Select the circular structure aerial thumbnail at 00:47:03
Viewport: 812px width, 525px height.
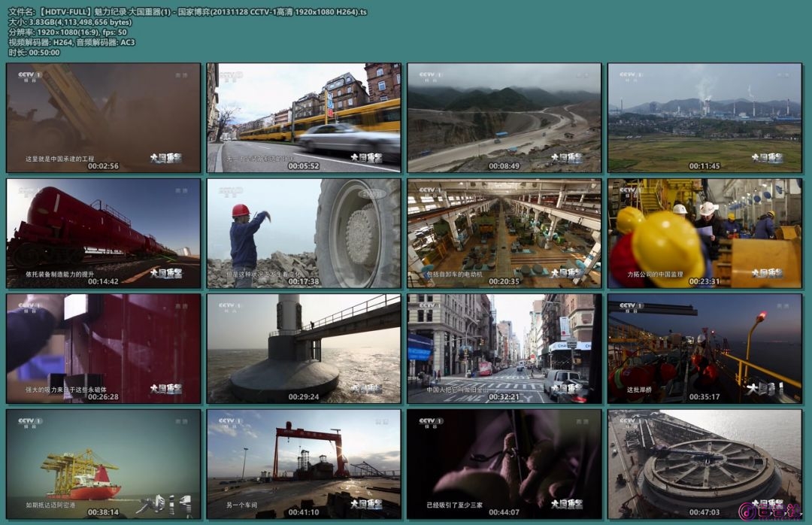(704, 464)
